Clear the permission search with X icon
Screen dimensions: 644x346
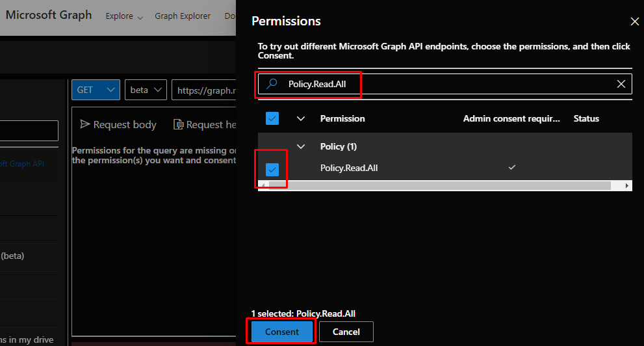point(621,84)
